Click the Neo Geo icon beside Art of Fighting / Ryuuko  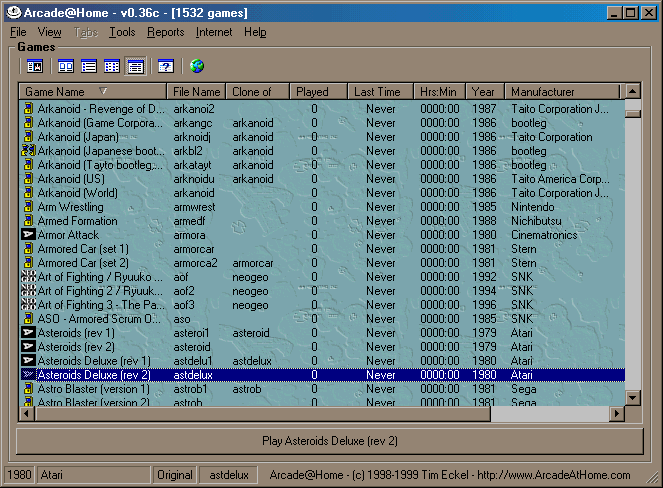(28, 277)
